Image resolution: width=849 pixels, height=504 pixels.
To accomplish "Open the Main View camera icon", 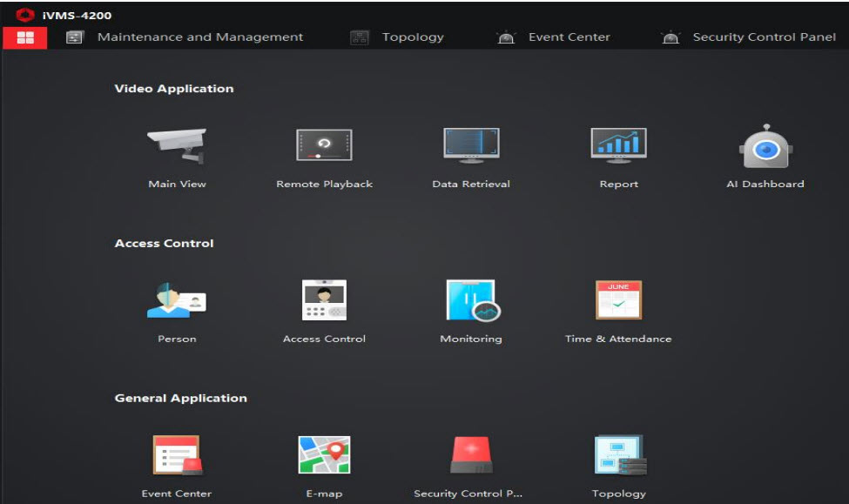I will click(x=177, y=145).
